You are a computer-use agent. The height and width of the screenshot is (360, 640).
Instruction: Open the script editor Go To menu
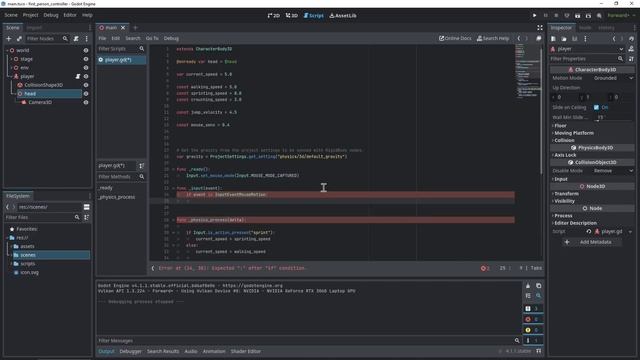tap(152, 38)
